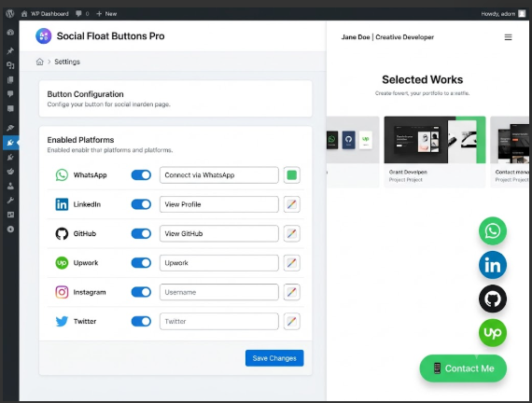Image resolution: width=532 pixels, height=403 pixels.
Task: Open Posts pin icon in sidebar
Action: (x=10, y=51)
